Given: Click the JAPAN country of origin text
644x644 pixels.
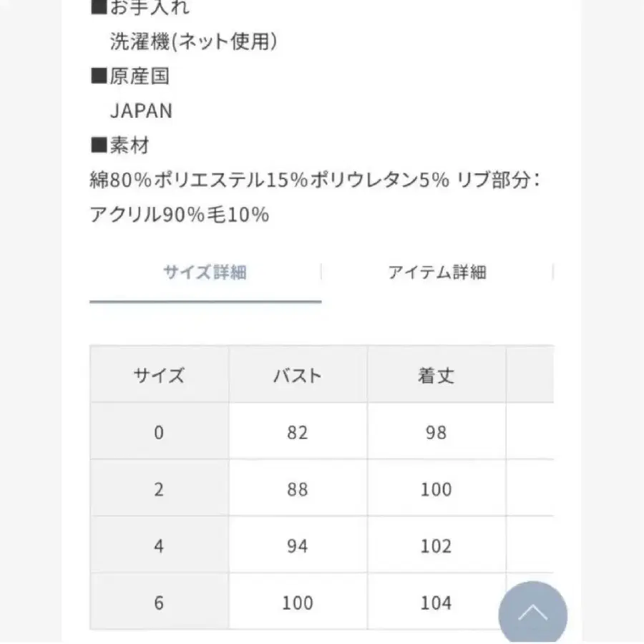Looking at the screenshot, I should click(x=141, y=111).
